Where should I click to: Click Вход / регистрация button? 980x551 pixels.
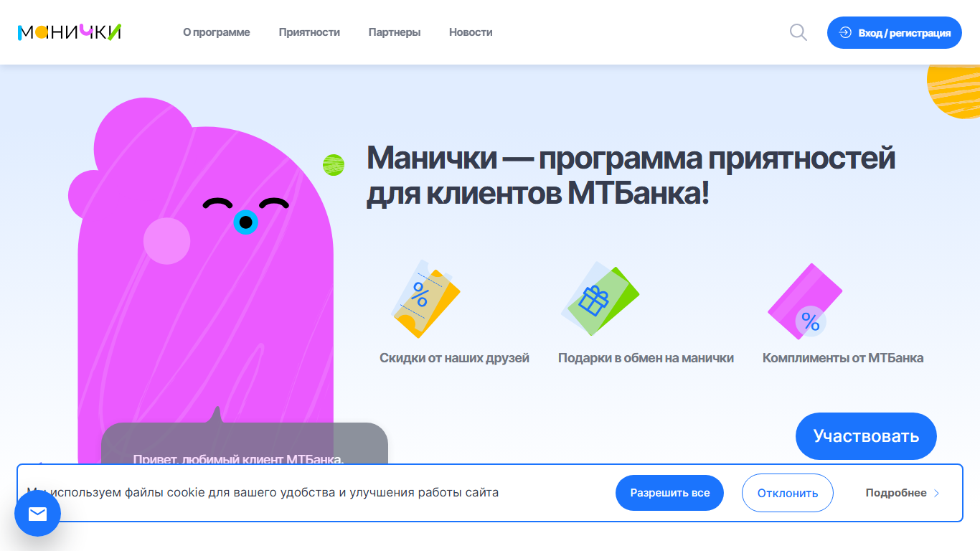[895, 32]
